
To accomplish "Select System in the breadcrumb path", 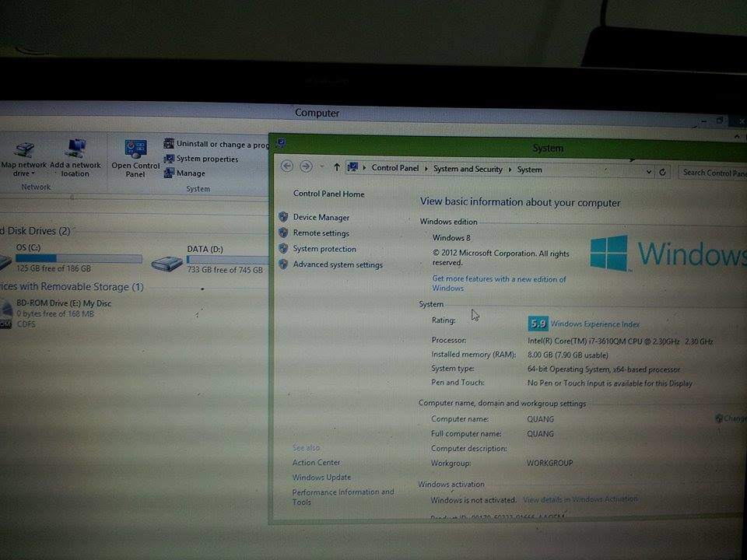I will click(x=529, y=170).
